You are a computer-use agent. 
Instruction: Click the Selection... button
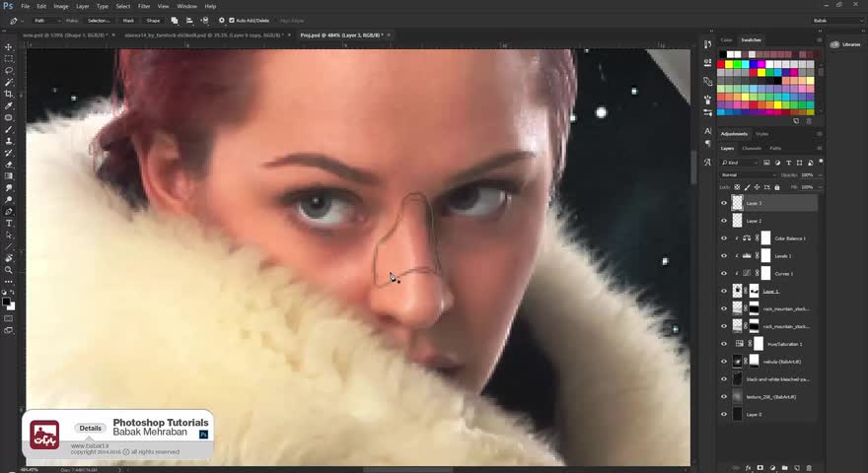(x=99, y=21)
